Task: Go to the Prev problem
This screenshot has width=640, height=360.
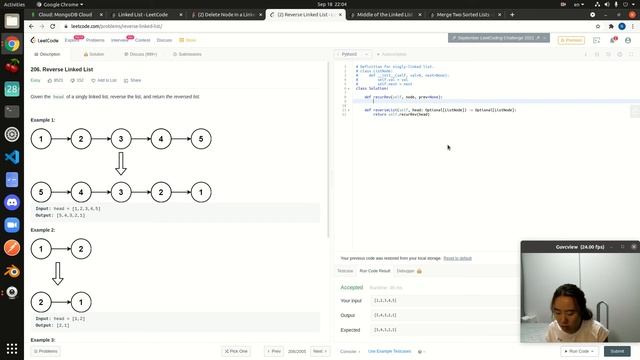Action: coord(274,351)
